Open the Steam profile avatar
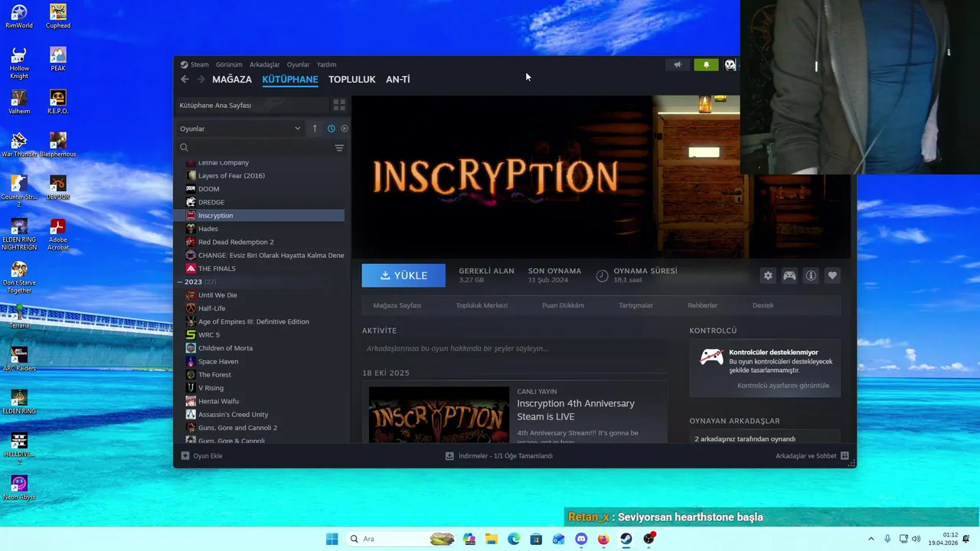Image resolution: width=980 pixels, height=551 pixels. click(x=730, y=65)
